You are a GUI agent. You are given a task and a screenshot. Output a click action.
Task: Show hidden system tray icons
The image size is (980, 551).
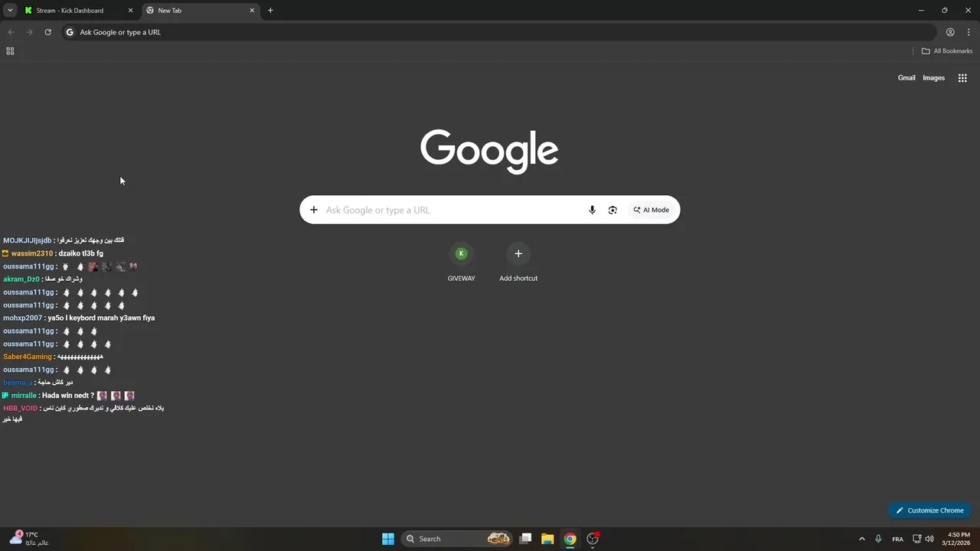[x=861, y=539]
